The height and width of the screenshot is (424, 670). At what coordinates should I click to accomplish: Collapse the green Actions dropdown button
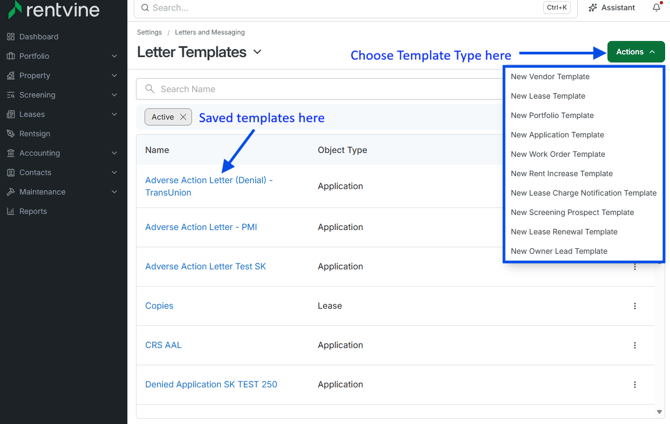636,52
